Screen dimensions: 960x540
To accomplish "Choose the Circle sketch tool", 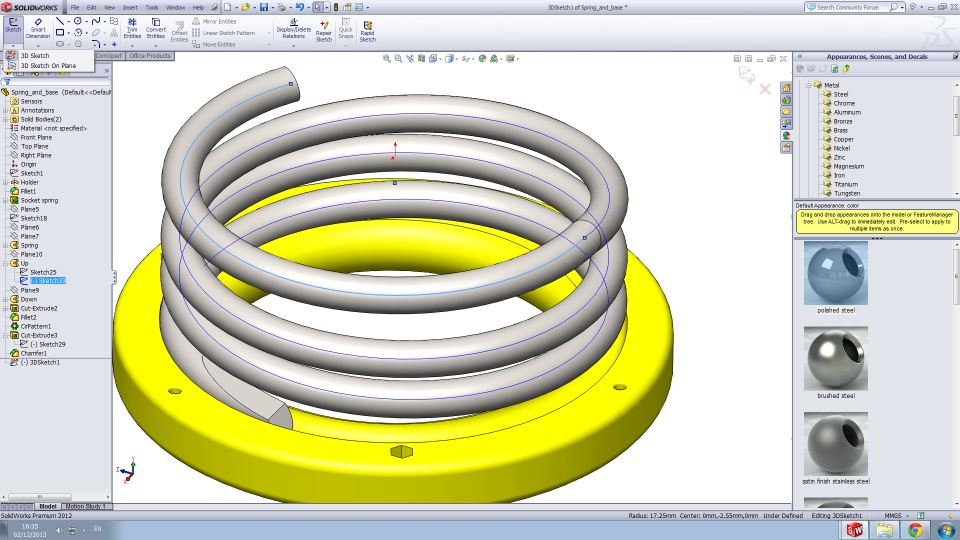I will point(78,21).
